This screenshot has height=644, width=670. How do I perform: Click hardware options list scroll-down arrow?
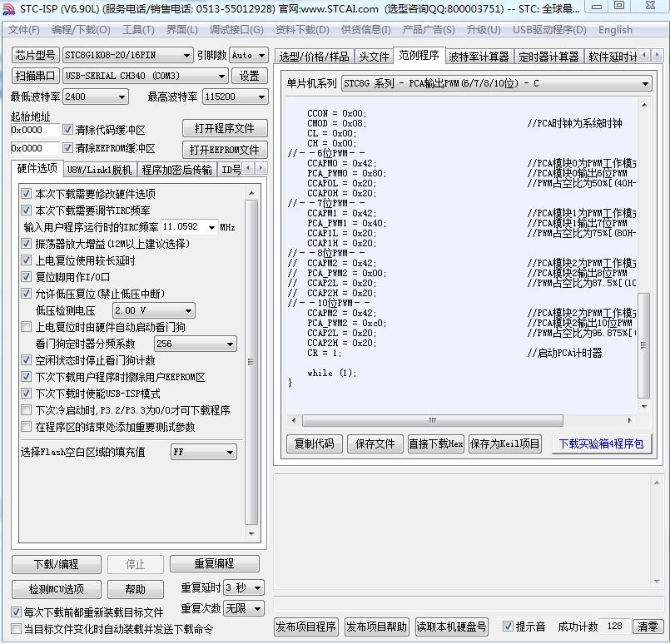pos(251,534)
